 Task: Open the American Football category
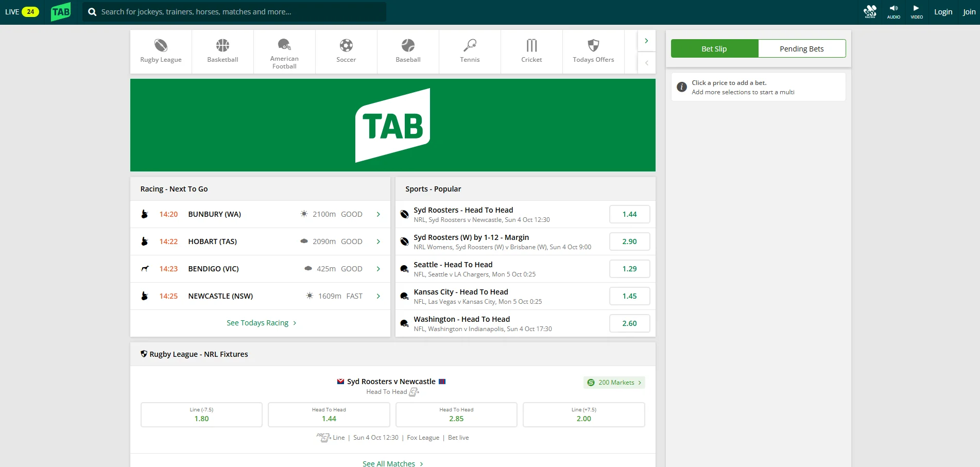[x=284, y=51]
